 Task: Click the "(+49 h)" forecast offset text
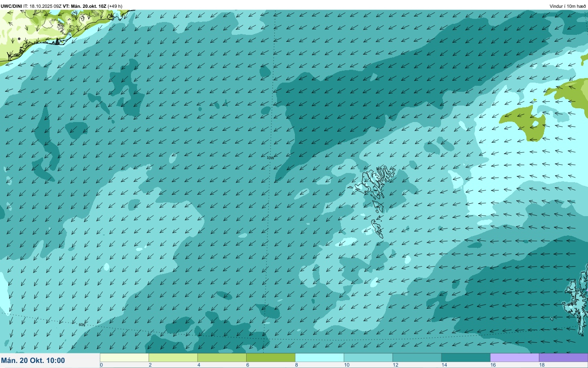coord(115,6)
